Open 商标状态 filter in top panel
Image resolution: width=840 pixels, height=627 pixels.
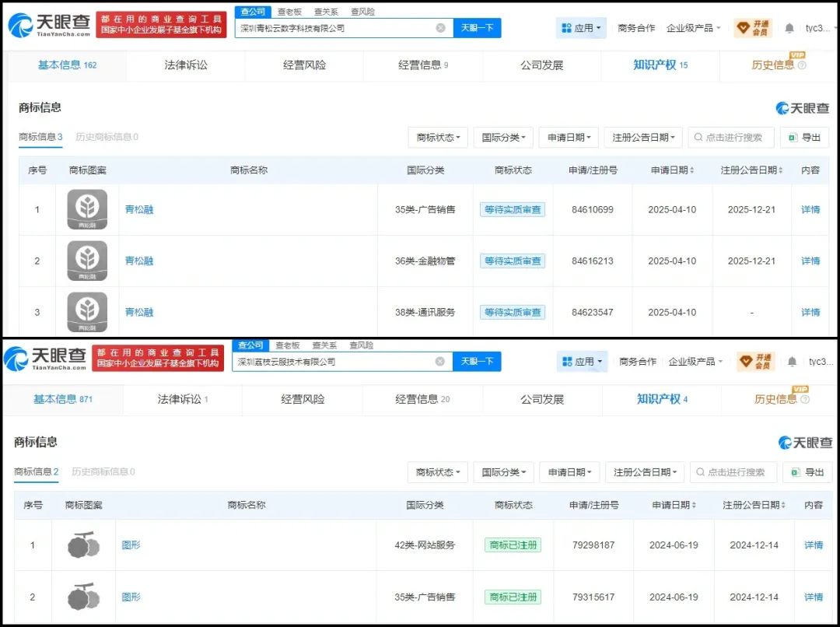[438, 137]
